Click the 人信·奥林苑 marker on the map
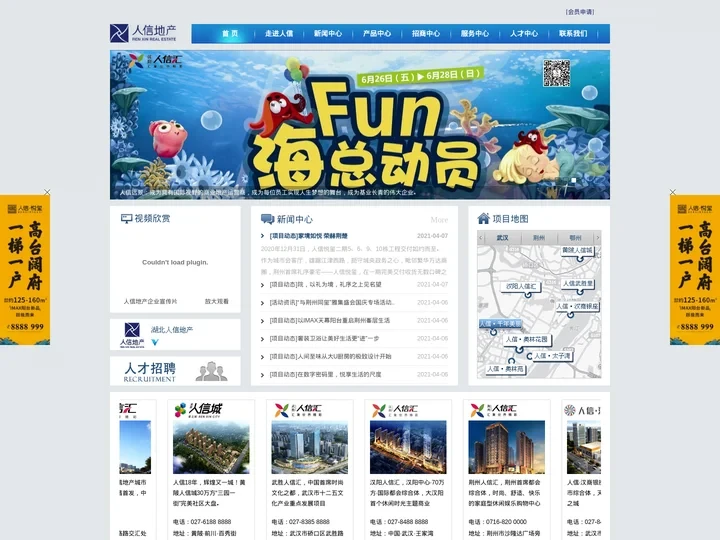 coord(505,369)
